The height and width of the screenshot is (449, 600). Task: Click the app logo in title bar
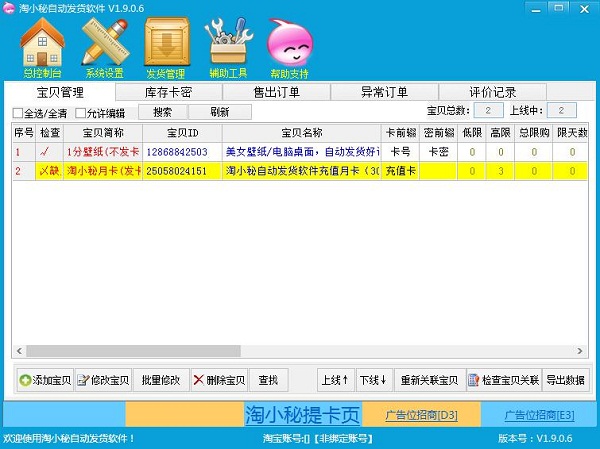[x=8, y=8]
